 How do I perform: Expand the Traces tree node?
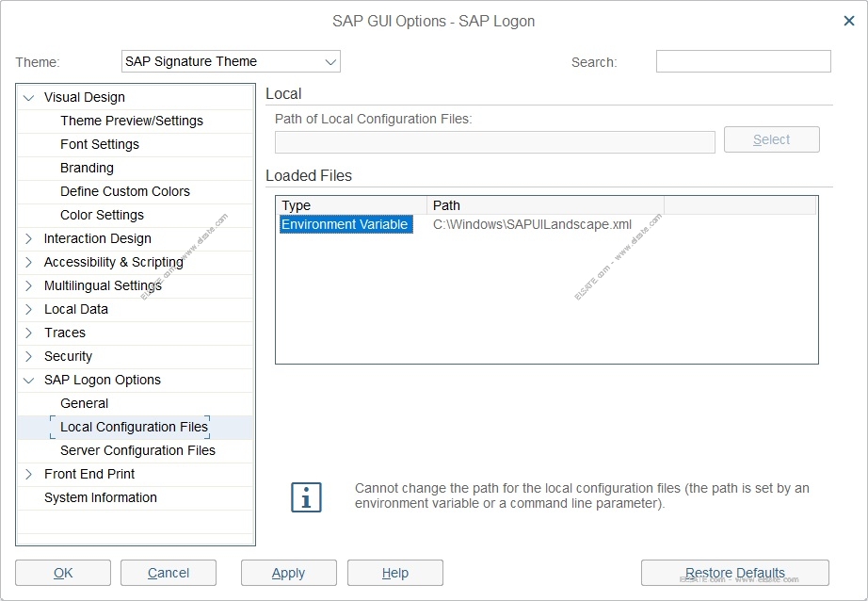tap(29, 333)
